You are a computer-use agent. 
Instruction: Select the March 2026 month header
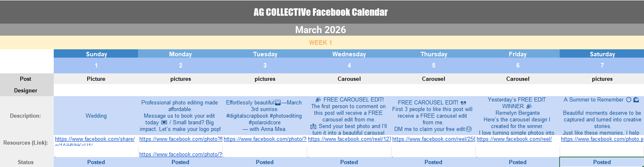[321, 30]
